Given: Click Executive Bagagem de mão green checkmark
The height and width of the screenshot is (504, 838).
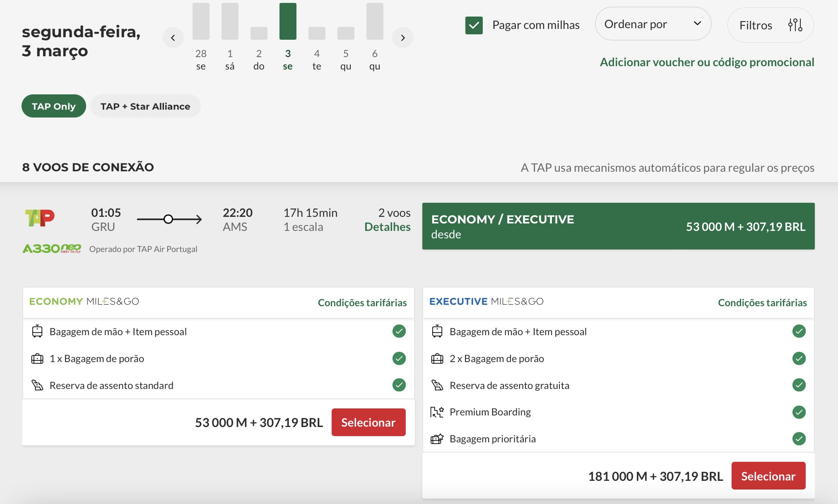Looking at the screenshot, I should click(799, 331).
